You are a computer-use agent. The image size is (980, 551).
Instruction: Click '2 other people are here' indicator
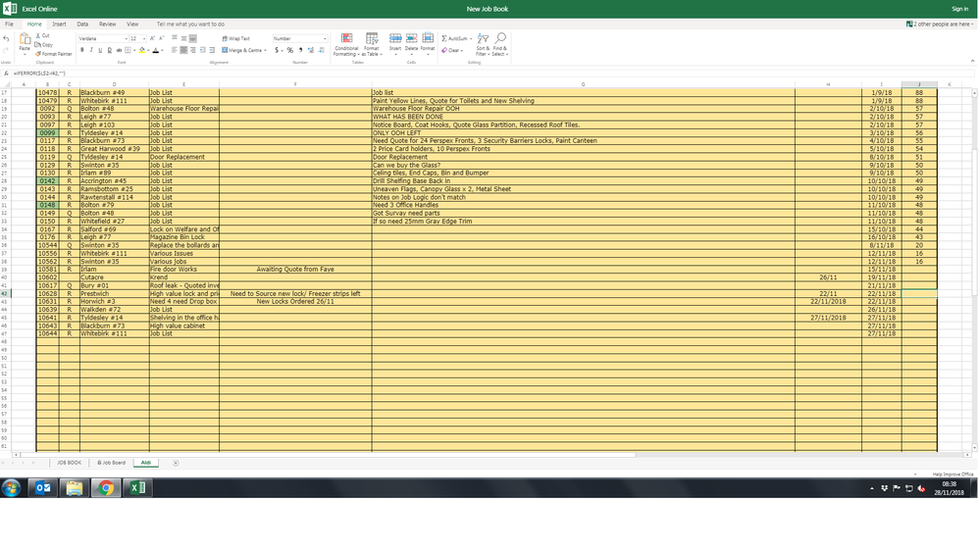click(x=940, y=24)
